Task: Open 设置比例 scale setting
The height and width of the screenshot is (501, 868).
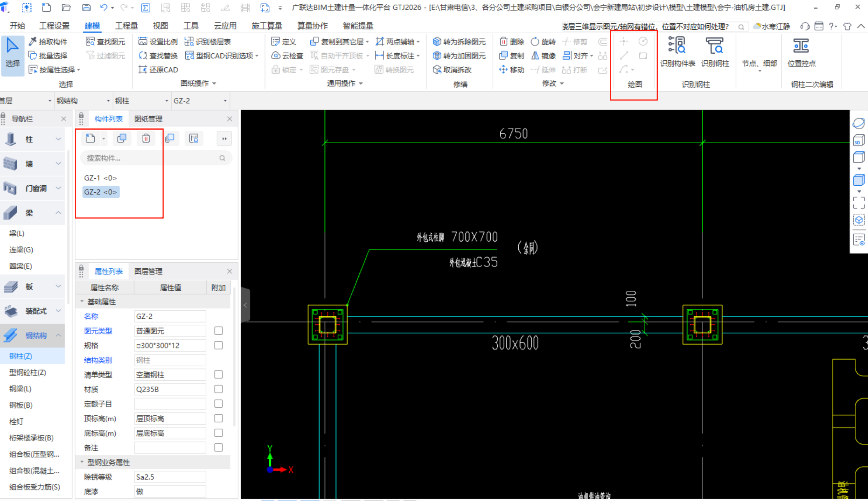Action: tap(158, 42)
